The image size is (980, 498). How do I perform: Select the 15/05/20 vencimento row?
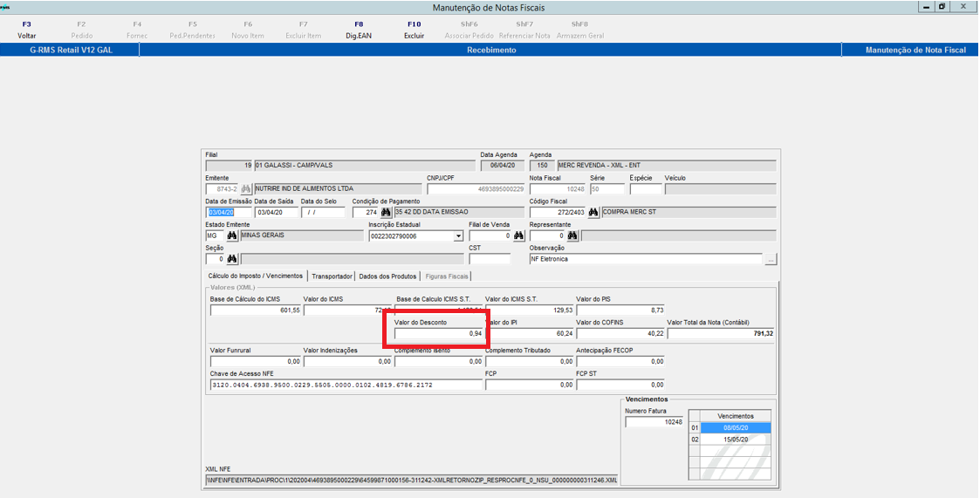tap(736, 440)
